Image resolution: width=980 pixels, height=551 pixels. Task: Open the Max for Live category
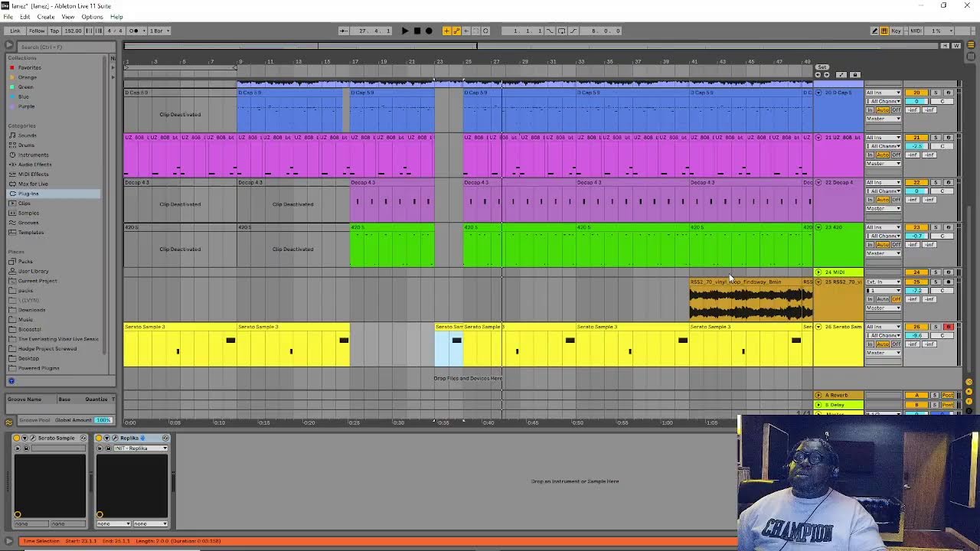(x=33, y=184)
